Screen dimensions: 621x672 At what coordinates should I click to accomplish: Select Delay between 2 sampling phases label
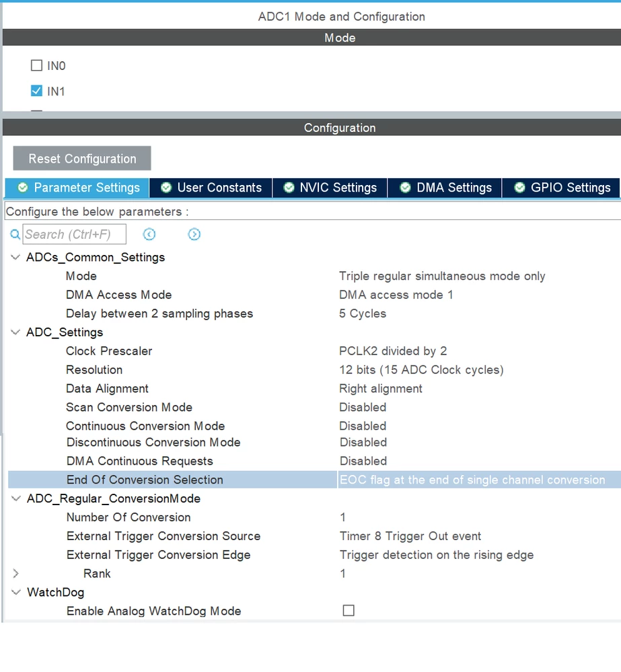tap(159, 313)
